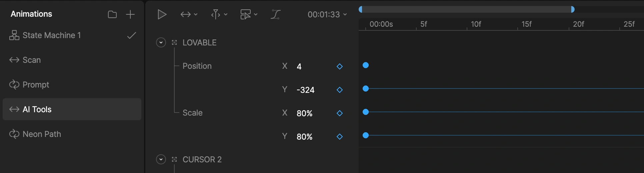
Task: Create a new animations folder
Action: pos(112,14)
